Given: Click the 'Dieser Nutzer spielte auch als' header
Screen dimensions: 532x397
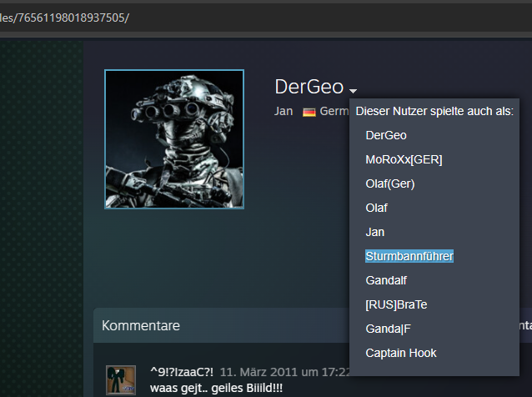Looking at the screenshot, I should click(434, 111).
